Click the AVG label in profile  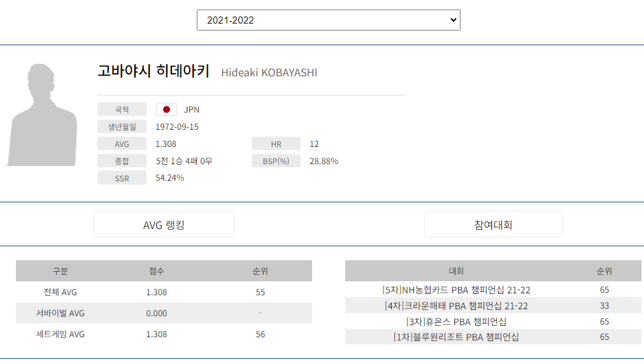(x=122, y=144)
